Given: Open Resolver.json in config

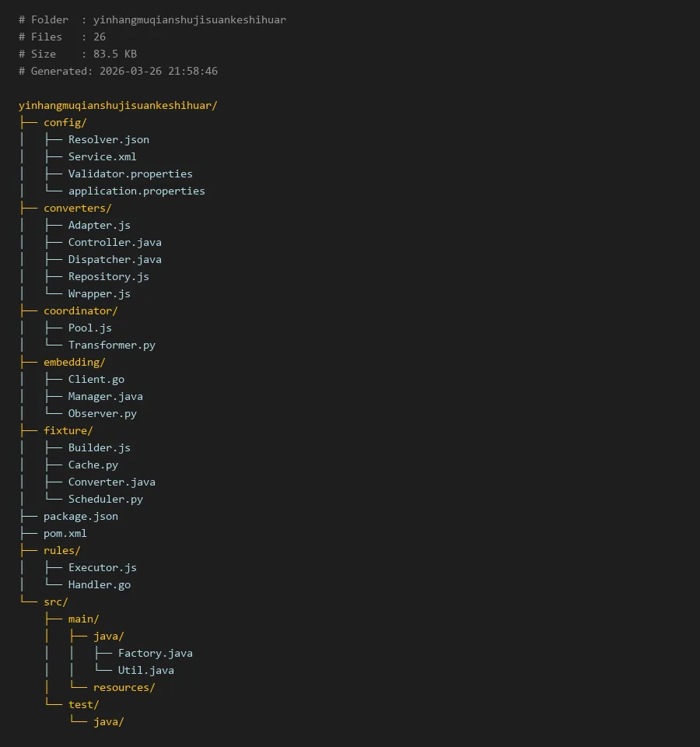Looking at the screenshot, I should point(108,139).
